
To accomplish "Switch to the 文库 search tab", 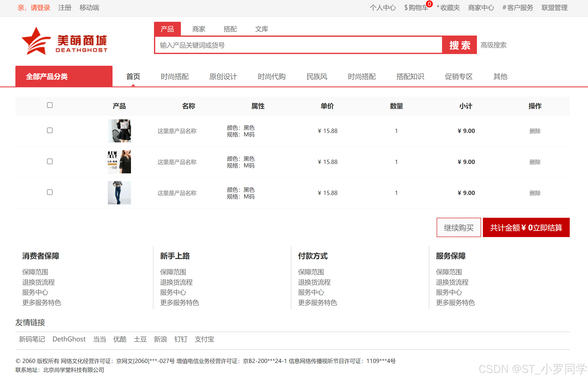I will pyautogui.click(x=261, y=29).
